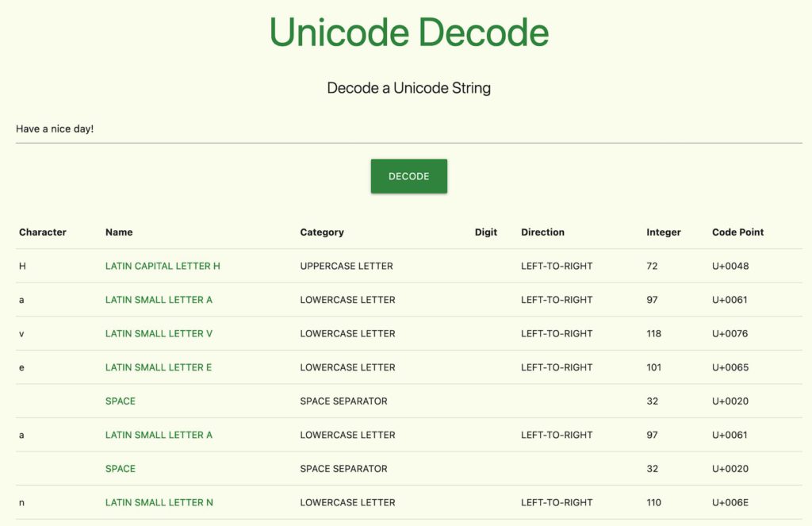This screenshot has width=812, height=526.
Task: Click the Unicode Decode page title
Action: tap(408, 32)
